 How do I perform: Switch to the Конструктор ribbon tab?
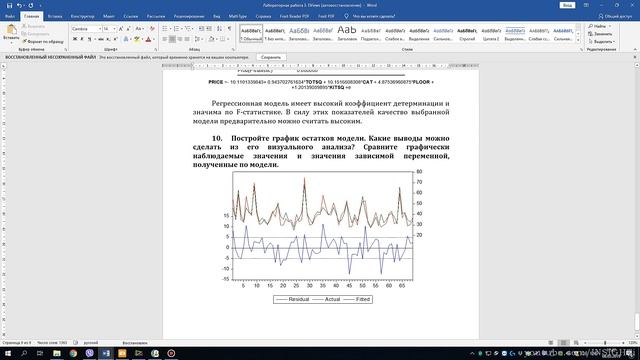(x=82, y=16)
